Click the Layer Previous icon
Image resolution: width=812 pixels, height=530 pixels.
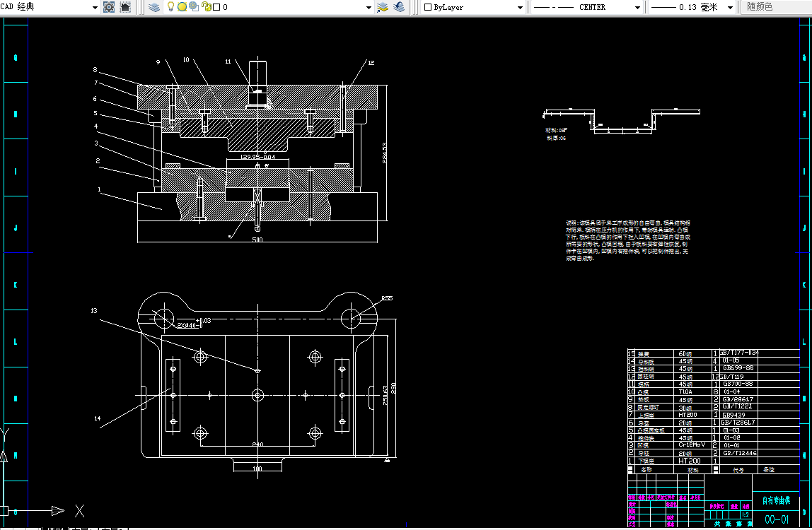tap(399, 7)
